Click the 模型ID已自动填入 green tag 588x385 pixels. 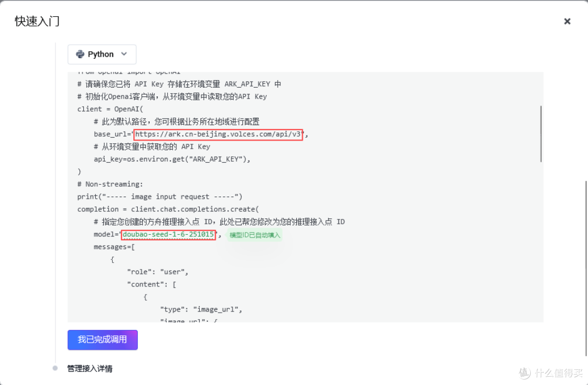point(255,235)
